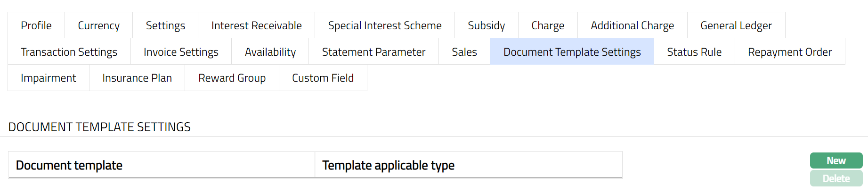The height and width of the screenshot is (194, 868).
Task: Open the Statement Parameter tab
Action: [373, 52]
